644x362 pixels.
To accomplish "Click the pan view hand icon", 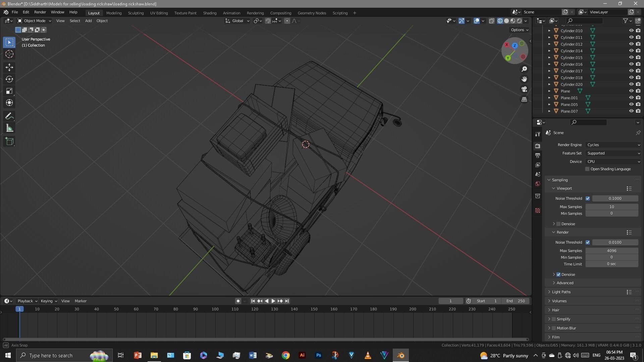I will 524,79.
